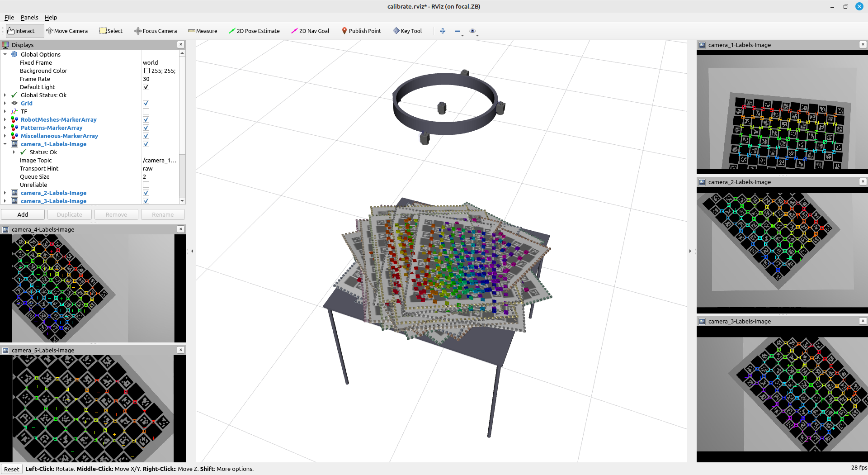Select the Interact tool
This screenshot has height=475, width=868.
click(x=21, y=31)
